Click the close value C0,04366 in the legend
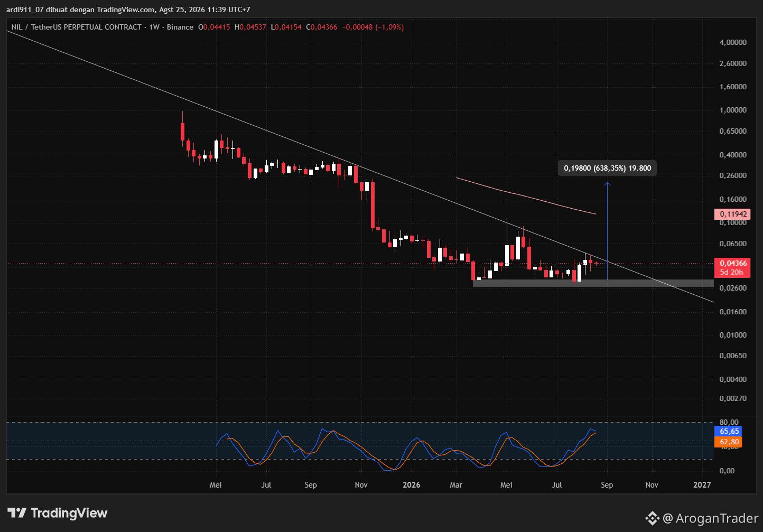 321,27
